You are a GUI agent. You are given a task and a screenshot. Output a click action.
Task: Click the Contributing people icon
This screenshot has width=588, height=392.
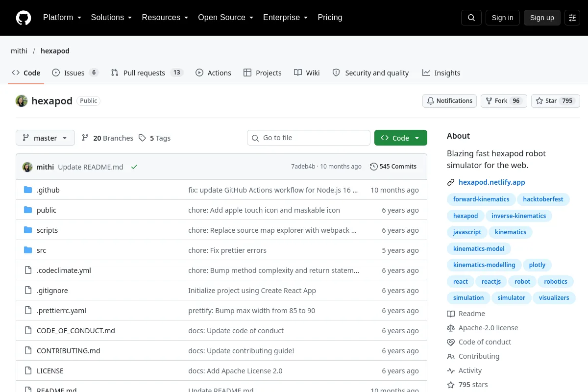[x=451, y=356]
